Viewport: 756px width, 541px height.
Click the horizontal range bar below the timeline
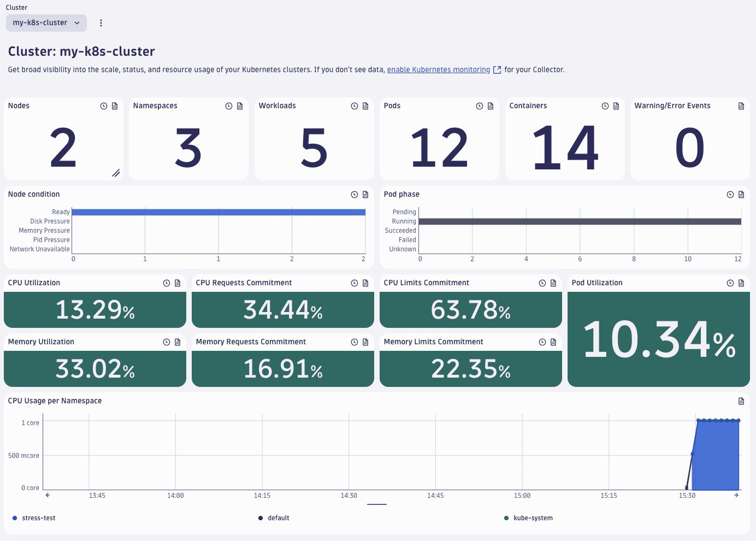tap(377, 504)
